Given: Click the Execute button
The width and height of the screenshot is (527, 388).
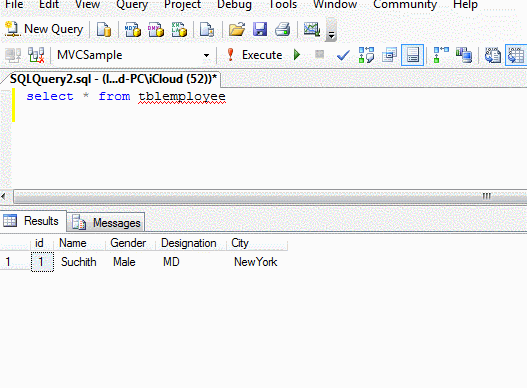Looking at the screenshot, I should tap(255, 55).
